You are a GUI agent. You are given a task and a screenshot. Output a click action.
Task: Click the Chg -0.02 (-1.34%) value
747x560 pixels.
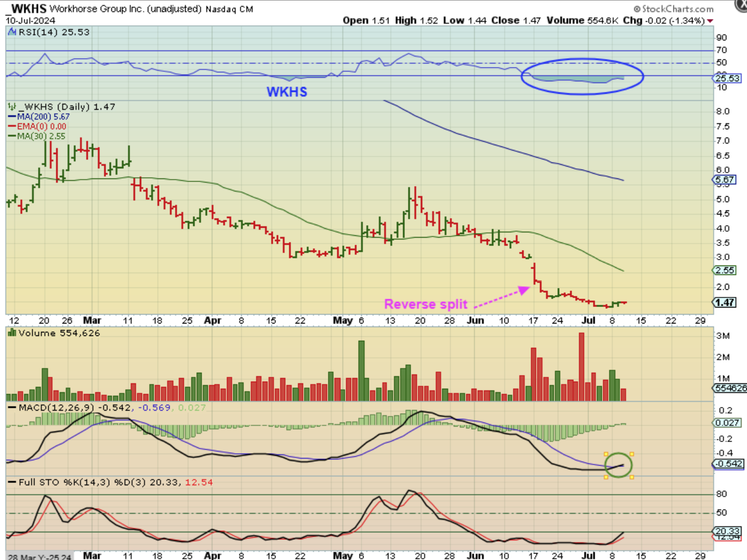[663, 20]
